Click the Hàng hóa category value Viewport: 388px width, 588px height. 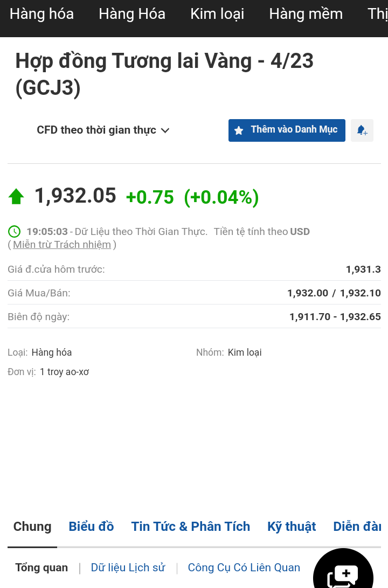pos(52,352)
